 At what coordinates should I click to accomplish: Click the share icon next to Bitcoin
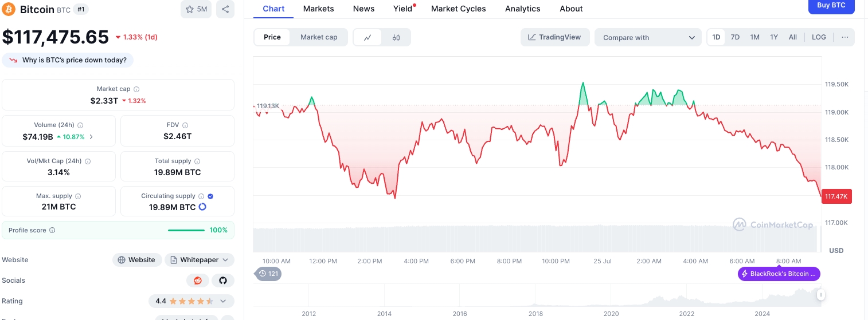225,9
